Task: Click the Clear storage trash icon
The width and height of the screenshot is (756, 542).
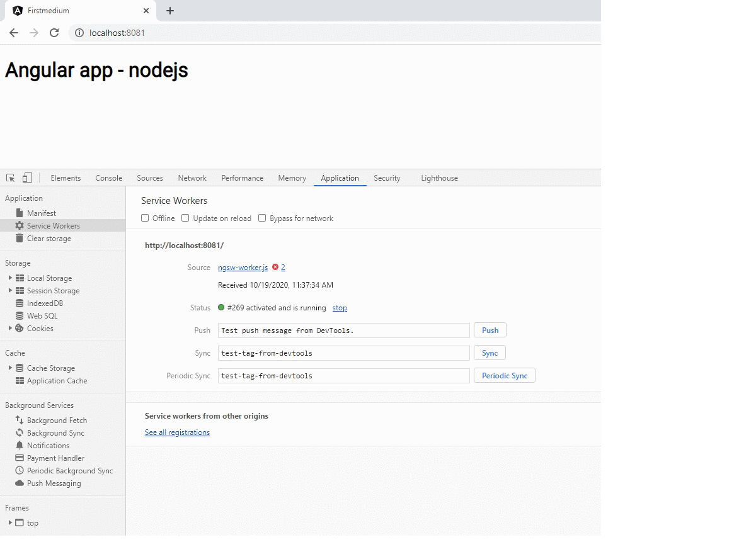Action: (20, 239)
